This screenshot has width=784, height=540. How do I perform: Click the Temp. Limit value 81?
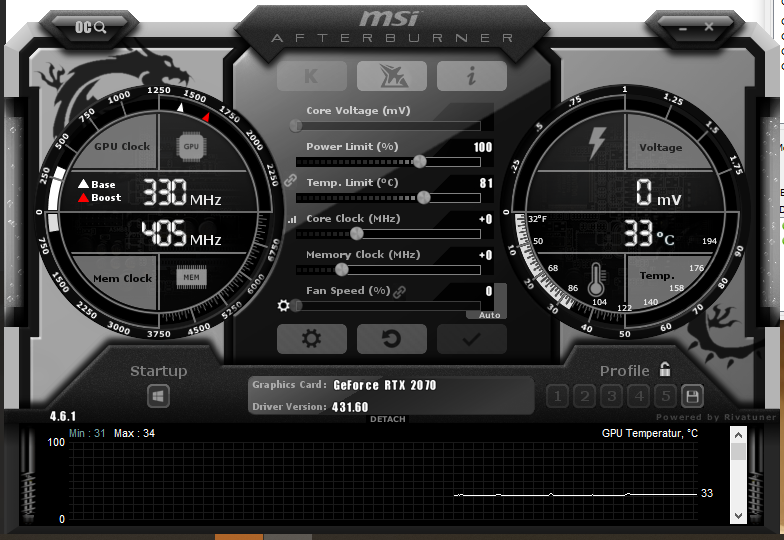coord(486,183)
